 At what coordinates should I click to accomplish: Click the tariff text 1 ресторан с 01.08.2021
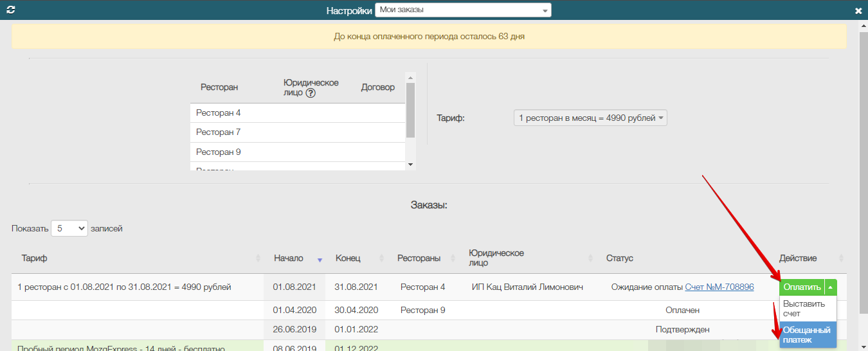124,287
